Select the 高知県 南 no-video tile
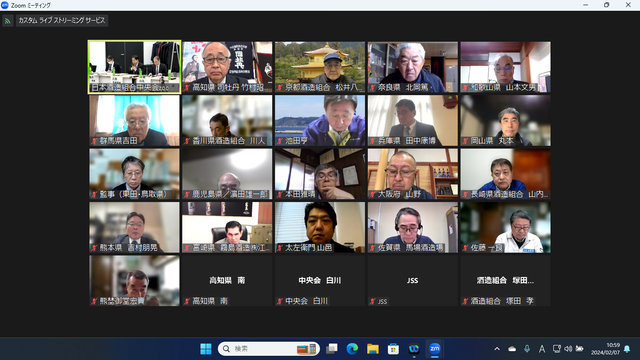Screen dimensions: 640x360 pyautogui.click(x=227, y=281)
